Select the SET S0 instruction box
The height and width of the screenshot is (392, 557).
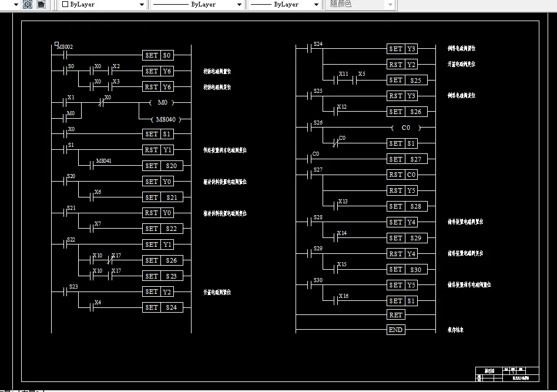click(158, 55)
